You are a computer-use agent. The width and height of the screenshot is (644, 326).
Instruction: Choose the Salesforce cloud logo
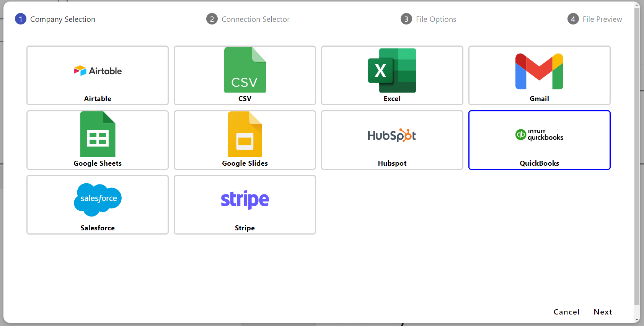point(98,199)
